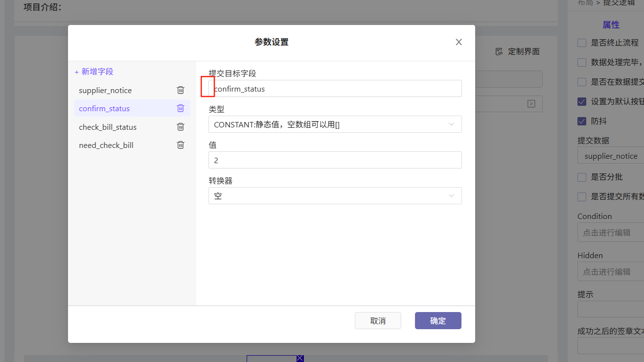Click the 成功之后的签章文本 input field
Viewport: 644px width, 362px height.
pyautogui.click(x=611, y=346)
